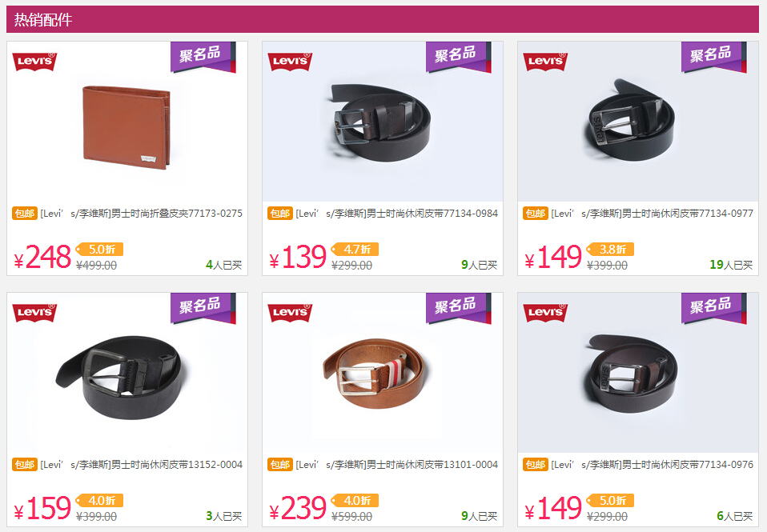
Task: Click the 包邮 badge for item 77134-0984
Action: point(280,213)
